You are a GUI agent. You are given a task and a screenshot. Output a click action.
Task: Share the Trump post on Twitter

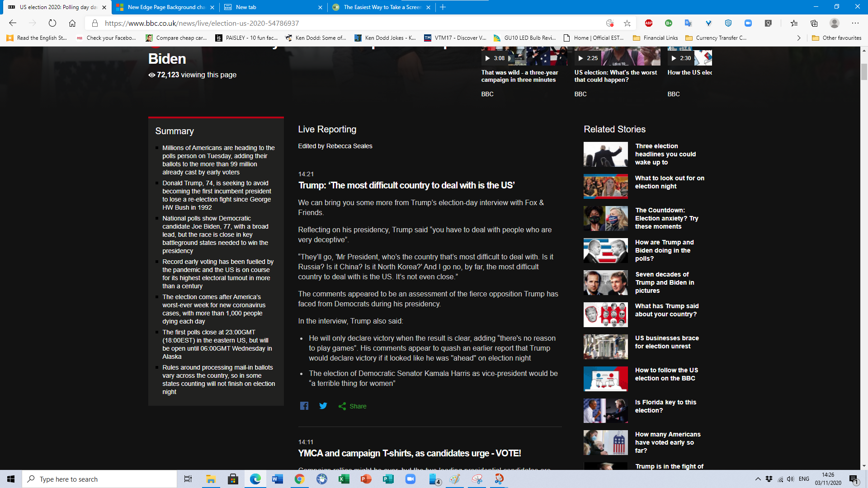coord(323,406)
